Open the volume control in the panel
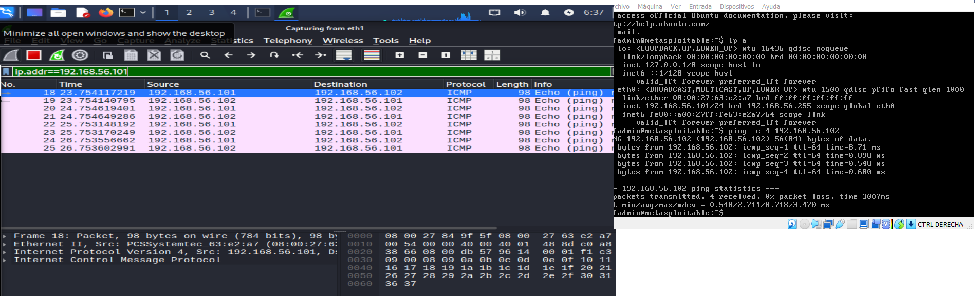Image resolution: width=980 pixels, height=296 pixels. (x=520, y=12)
